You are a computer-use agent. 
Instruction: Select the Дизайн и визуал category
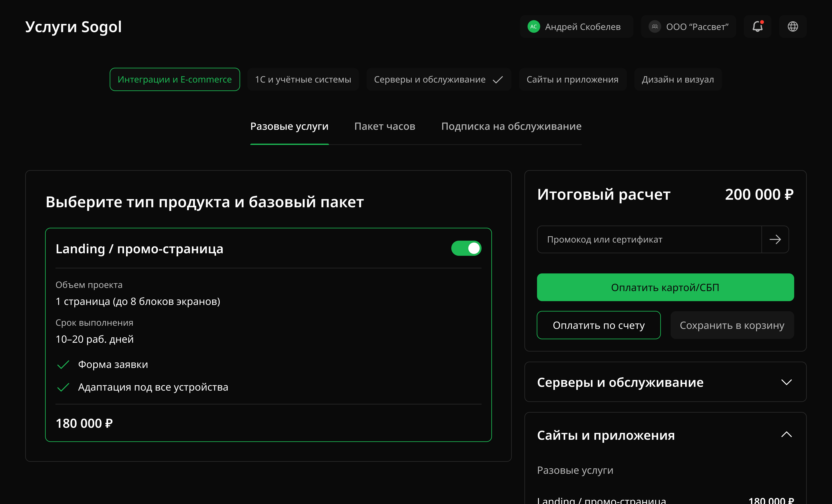pos(677,80)
